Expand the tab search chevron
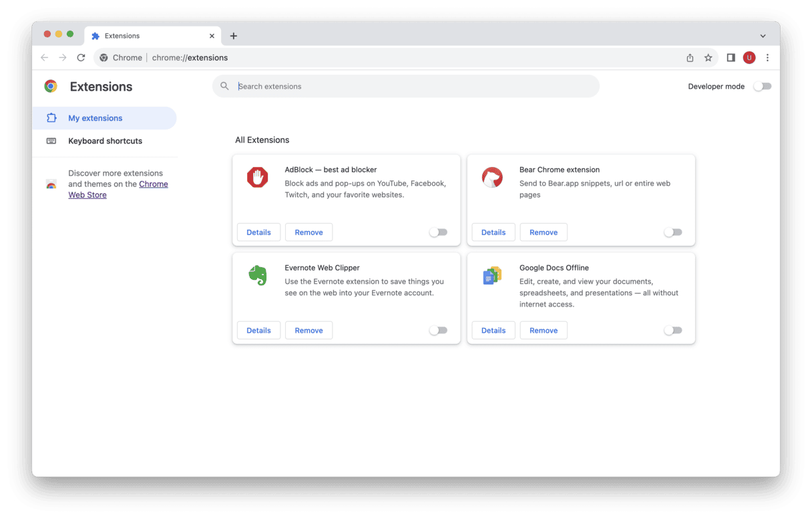Image resolution: width=812 pixels, height=519 pixels. pos(763,36)
